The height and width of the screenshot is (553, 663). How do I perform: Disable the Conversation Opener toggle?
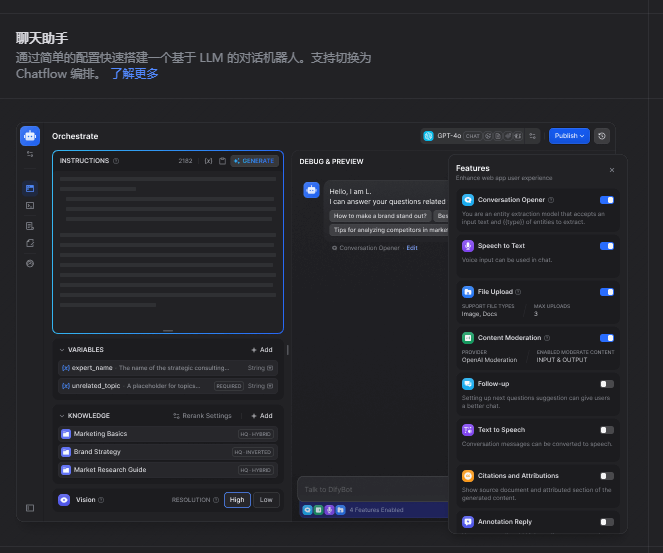tap(607, 200)
